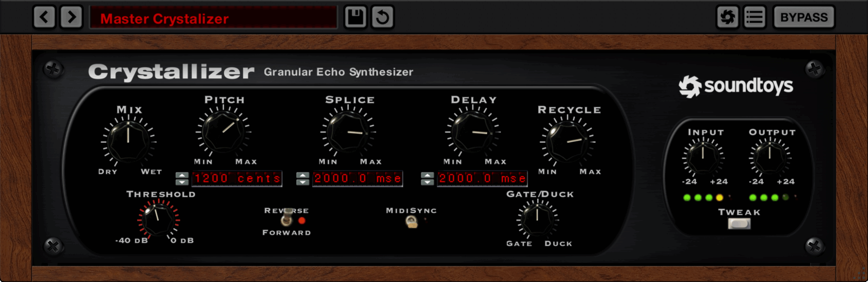The image size is (868, 282).
Task: Click the Soundtoys brand logo
Action: pos(736,86)
